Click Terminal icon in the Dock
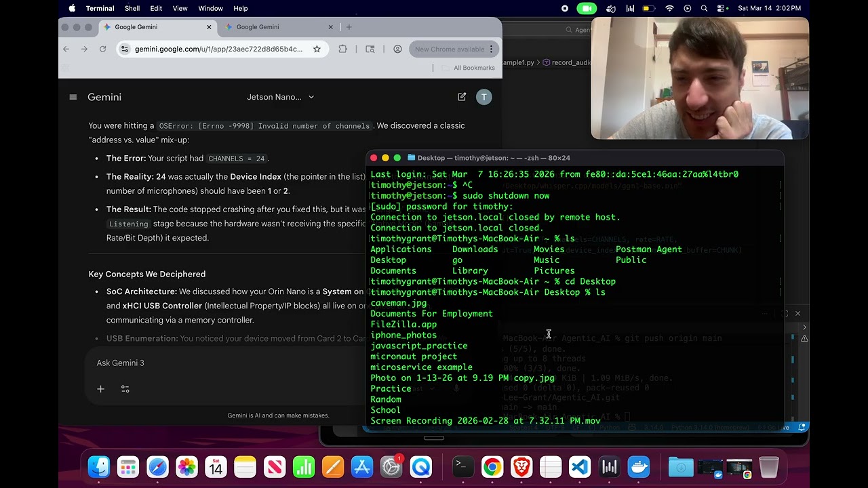 pos(463,467)
